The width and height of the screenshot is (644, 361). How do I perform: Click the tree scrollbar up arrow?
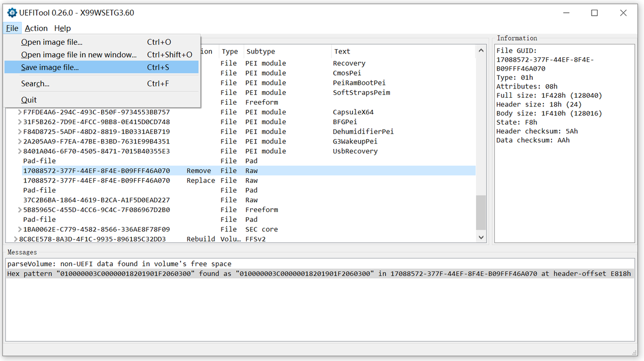(481, 51)
